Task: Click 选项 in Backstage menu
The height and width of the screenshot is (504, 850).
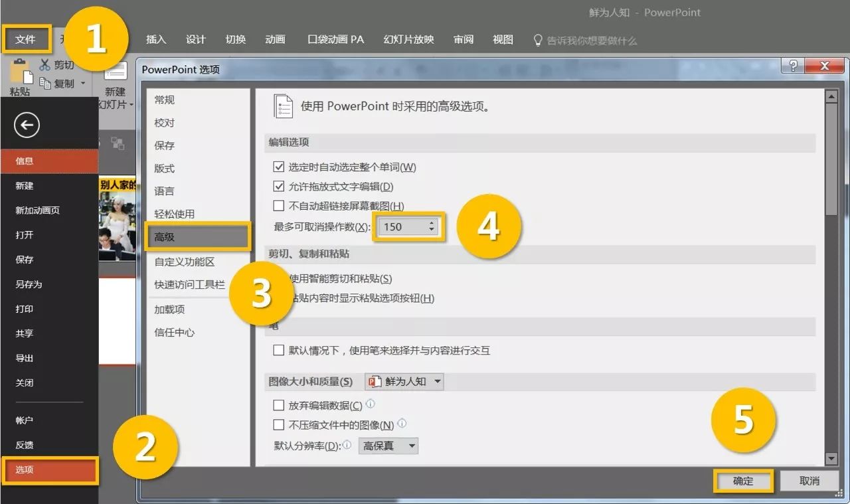Action: pos(49,469)
